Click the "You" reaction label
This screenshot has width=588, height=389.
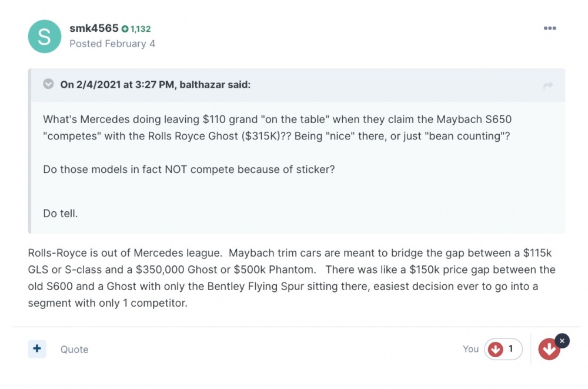(470, 349)
